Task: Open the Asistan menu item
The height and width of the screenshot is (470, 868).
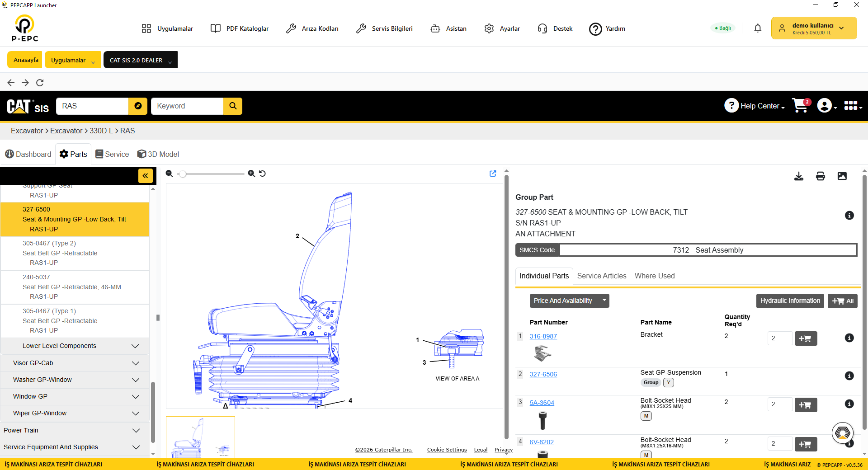Action: pyautogui.click(x=448, y=28)
